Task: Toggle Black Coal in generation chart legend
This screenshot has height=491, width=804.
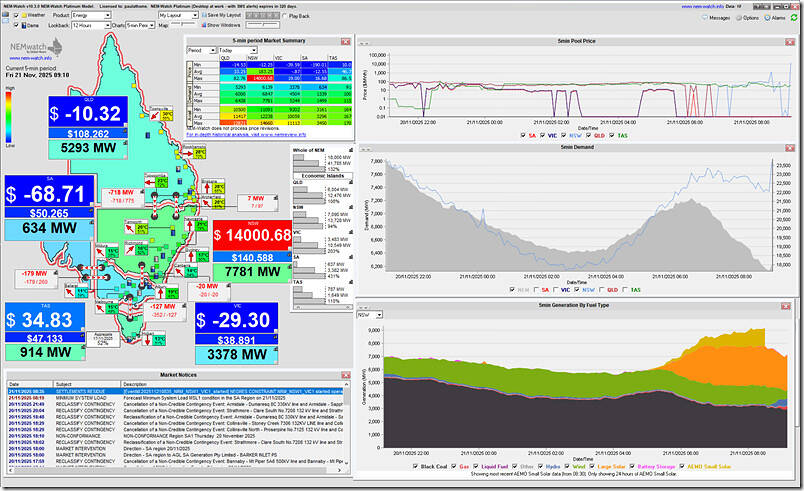Action: click(x=415, y=466)
